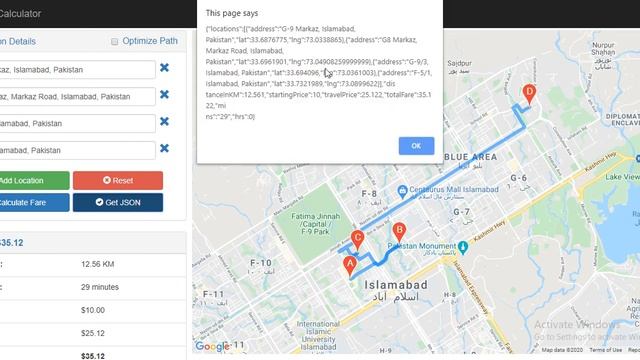Click the F-8 sector label on map
The height and width of the screenshot is (360, 640).
[x=369, y=193]
